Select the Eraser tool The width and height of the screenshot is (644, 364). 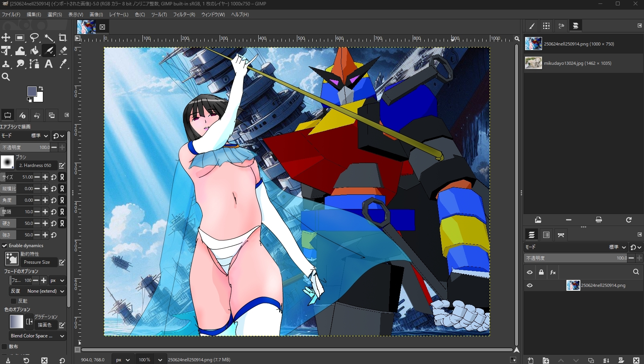pyautogui.click(x=63, y=51)
